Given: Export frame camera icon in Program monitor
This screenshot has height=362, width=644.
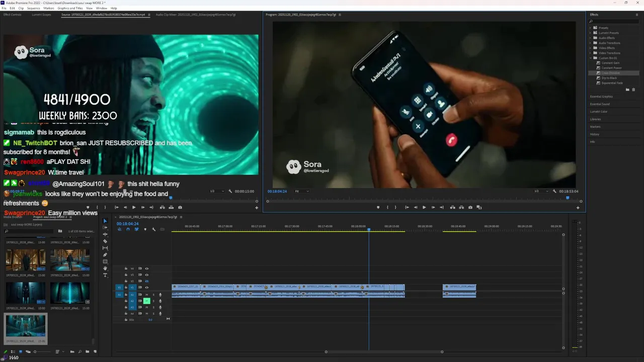Looking at the screenshot, I should click(x=470, y=207).
